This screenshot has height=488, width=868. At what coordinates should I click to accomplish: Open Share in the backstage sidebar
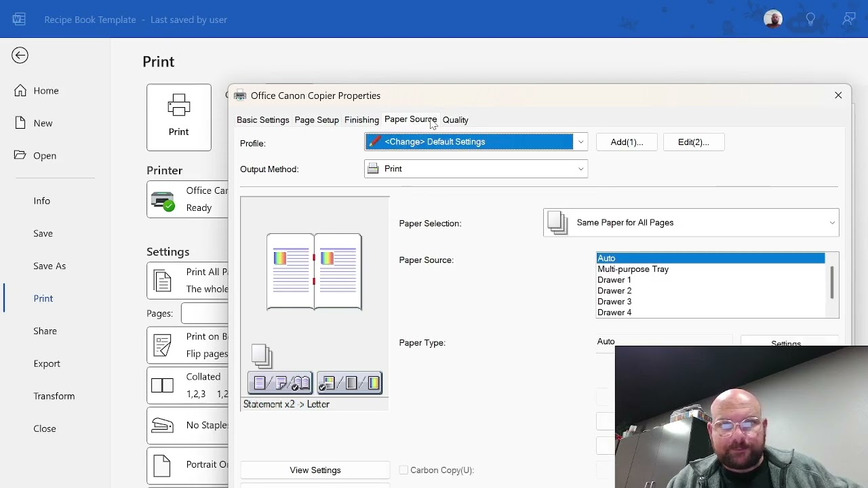tap(45, 331)
